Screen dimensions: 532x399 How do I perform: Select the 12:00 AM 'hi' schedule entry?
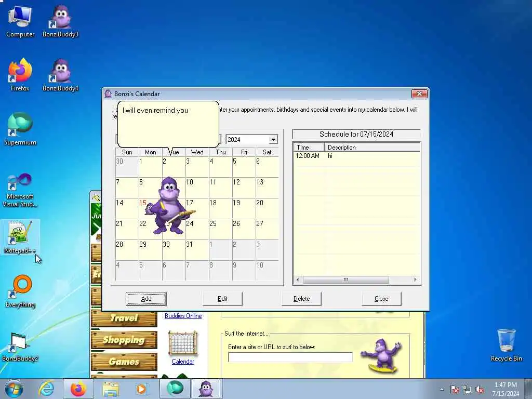356,156
